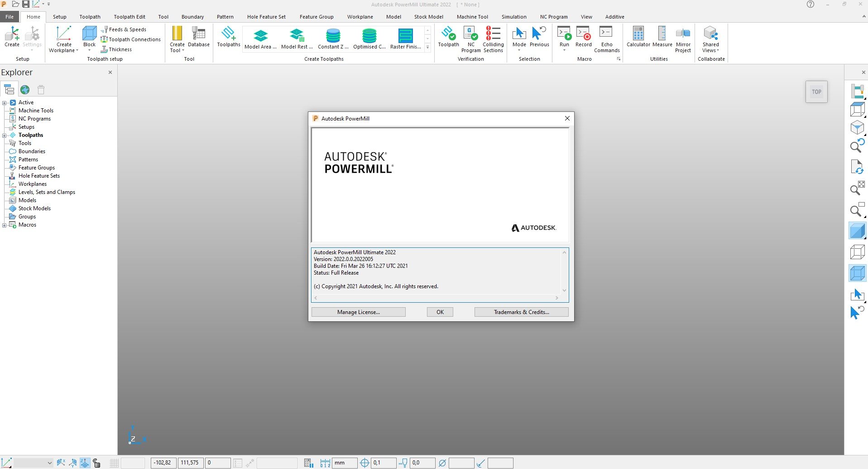
Task: Click the Save icon in quick access toolbar
Action: click(x=26, y=4)
